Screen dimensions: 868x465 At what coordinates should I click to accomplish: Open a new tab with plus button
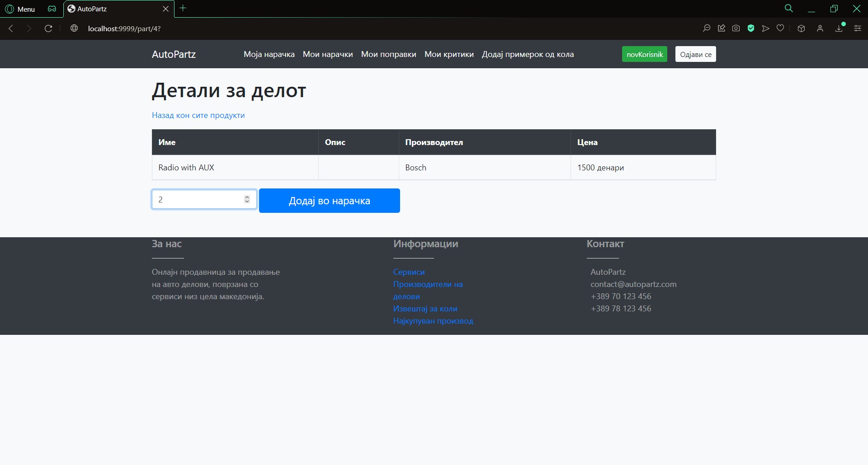183,8
